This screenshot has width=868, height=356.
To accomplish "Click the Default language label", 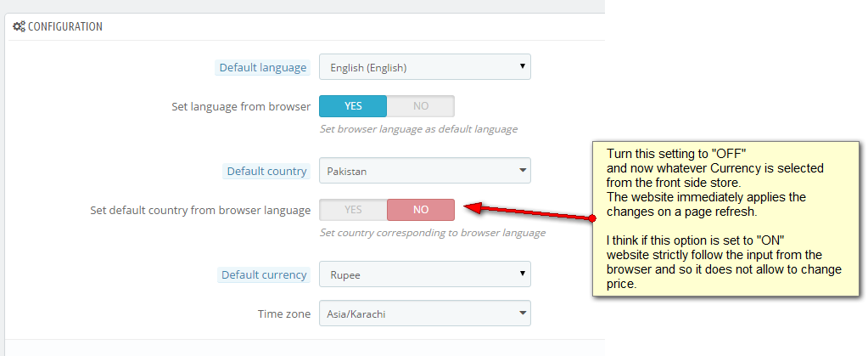I will pos(263,67).
